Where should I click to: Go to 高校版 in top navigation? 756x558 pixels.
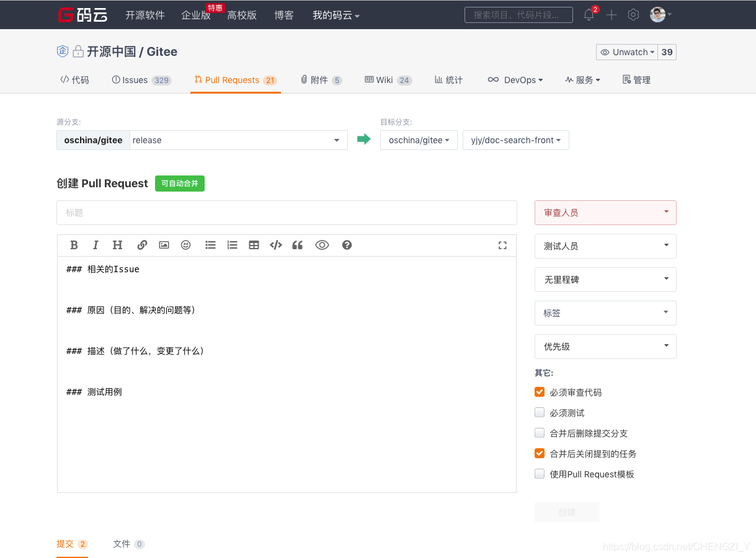point(242,15)
